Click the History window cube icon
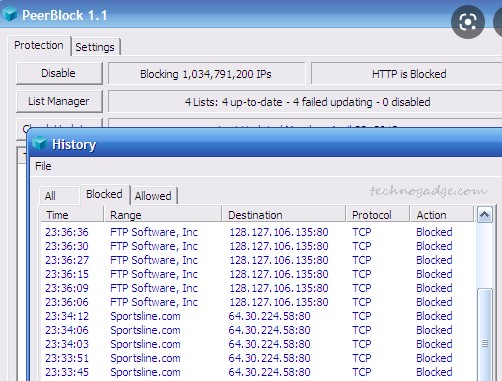Viewport: 502px width, 381px height. pyautogui.click(x=40, y=143)
